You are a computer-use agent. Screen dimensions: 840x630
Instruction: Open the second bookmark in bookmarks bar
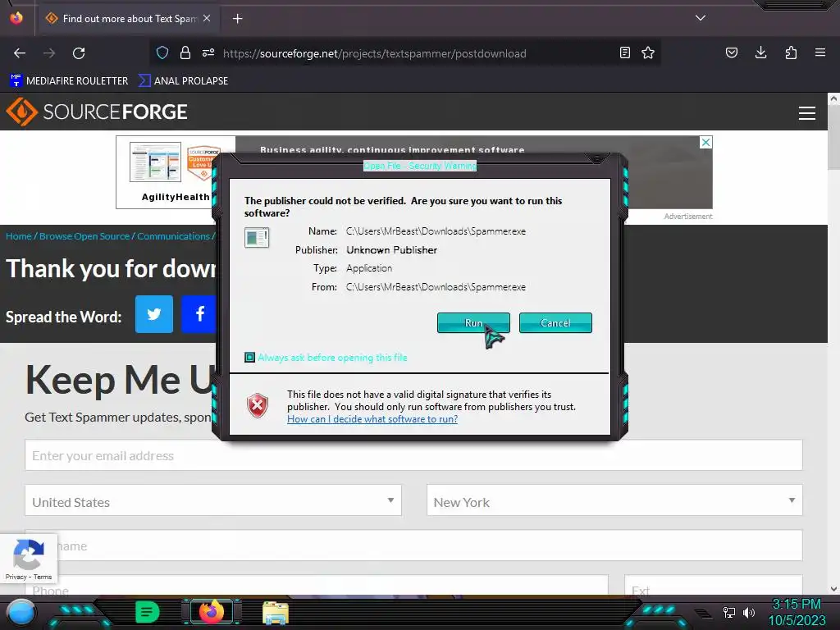[183, 81]
